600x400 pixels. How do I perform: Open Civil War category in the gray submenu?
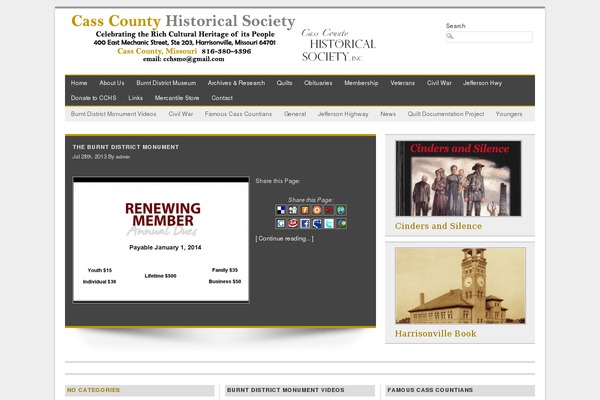click(181, 114)
